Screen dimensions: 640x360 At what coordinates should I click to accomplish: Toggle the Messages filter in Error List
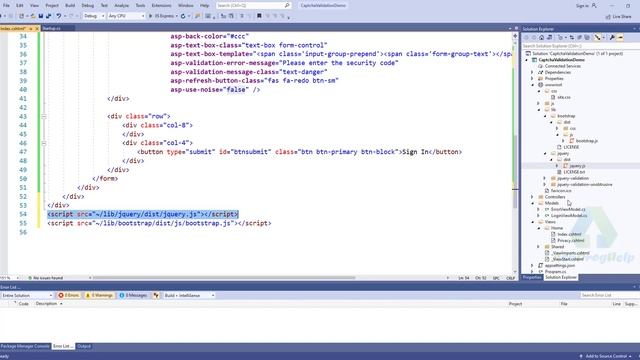click(133, 295)
